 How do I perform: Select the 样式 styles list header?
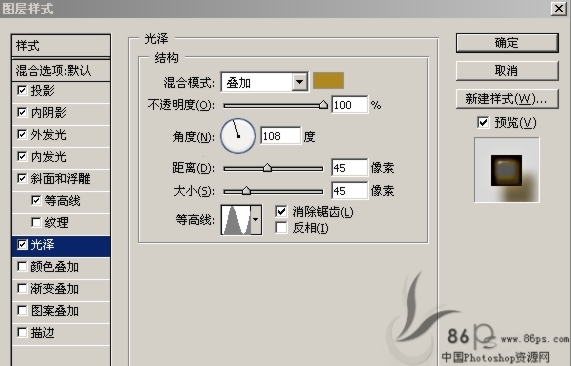coord(61,46)
